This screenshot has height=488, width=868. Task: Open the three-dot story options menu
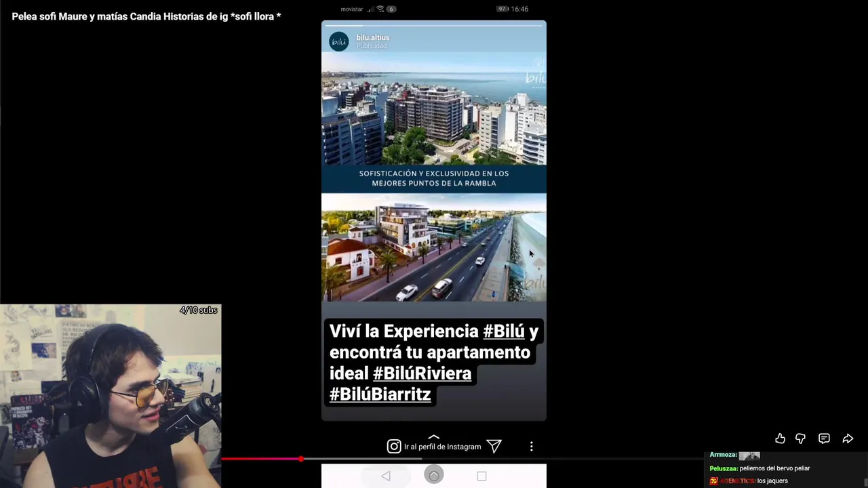(x=532, y=446)
